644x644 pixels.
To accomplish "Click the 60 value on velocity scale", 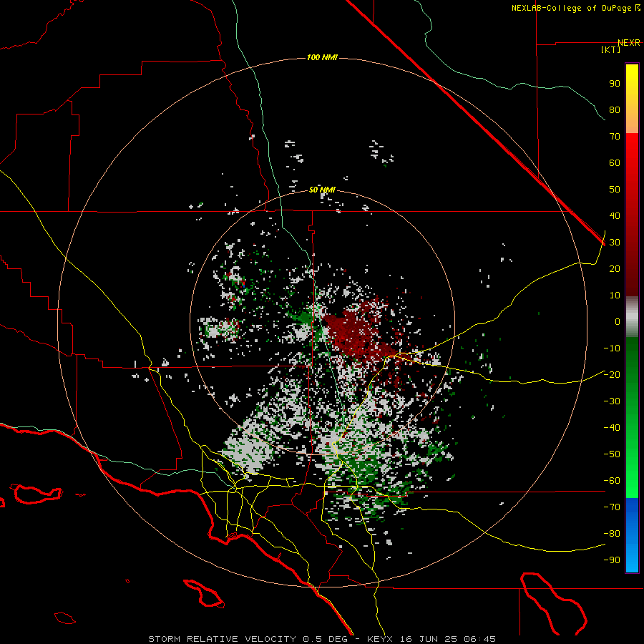I will 615,163.
